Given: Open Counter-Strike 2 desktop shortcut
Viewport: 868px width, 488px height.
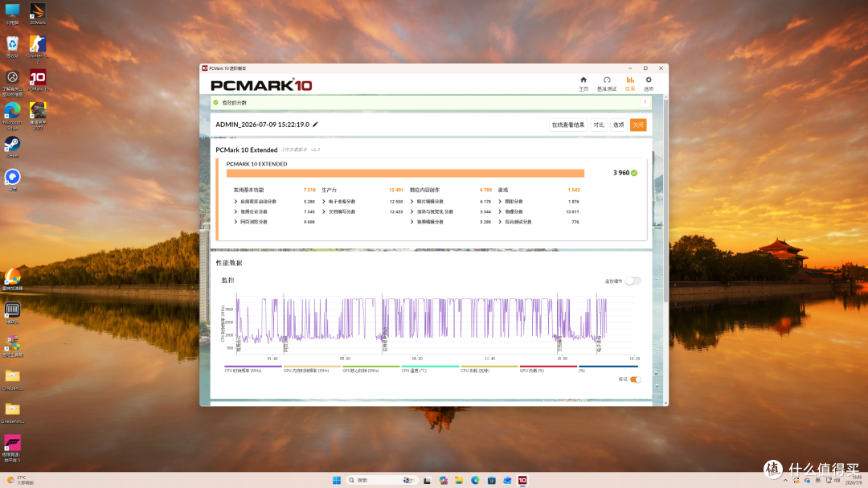Looking at the screenshot, I should 38,49.
